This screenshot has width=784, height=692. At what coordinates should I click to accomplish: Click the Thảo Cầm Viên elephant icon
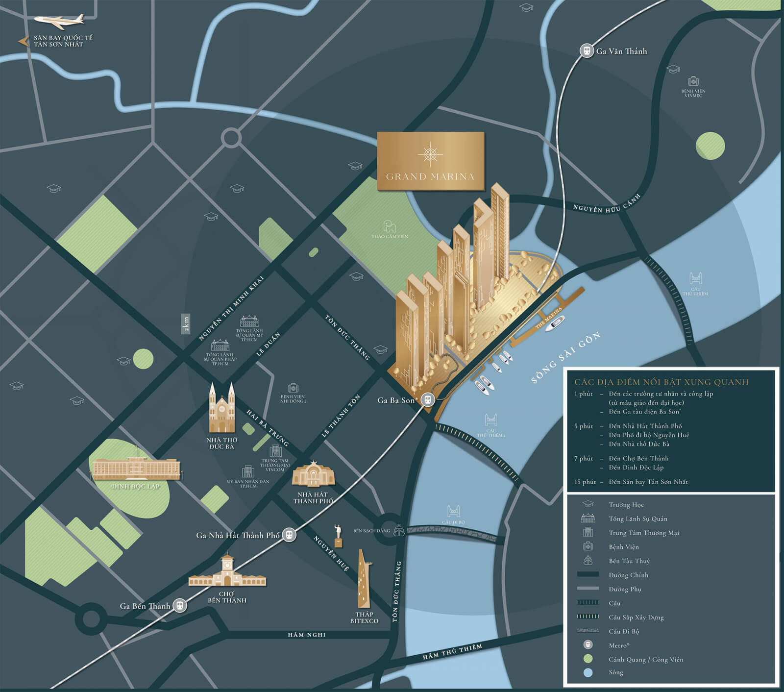(390, 226)
